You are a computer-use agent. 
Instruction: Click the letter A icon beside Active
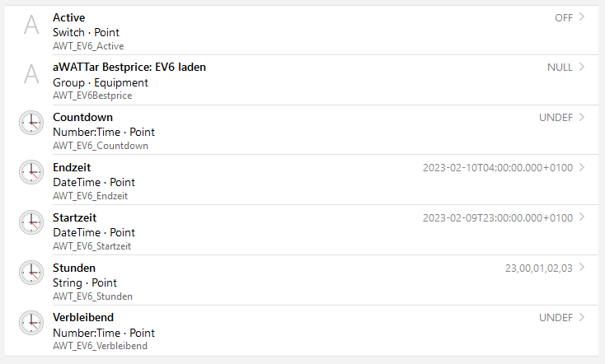pyautogui.click(x=31, y=25)
